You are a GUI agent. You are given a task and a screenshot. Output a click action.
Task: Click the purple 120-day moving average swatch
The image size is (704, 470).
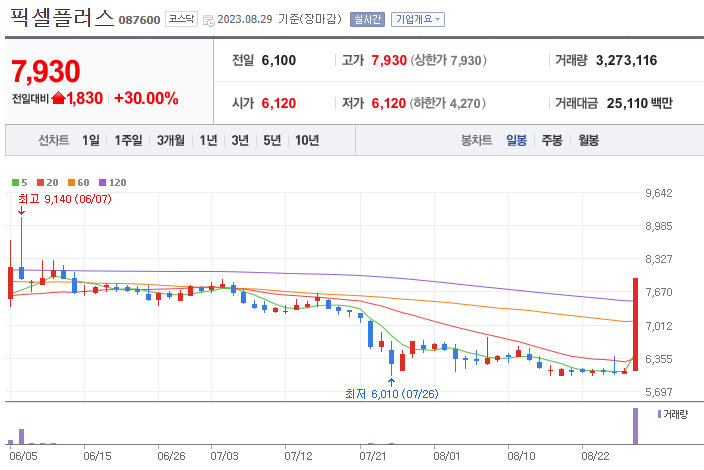(102, 182)
